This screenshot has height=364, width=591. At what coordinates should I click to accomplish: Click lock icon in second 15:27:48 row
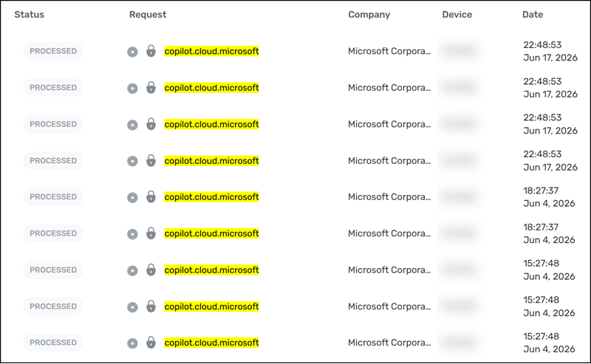click(x=151, y=306)
